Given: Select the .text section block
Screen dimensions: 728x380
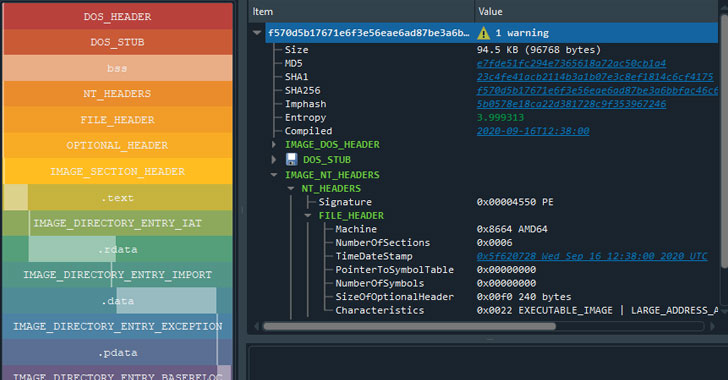Looking at the screenshot, I should [117, 197].
